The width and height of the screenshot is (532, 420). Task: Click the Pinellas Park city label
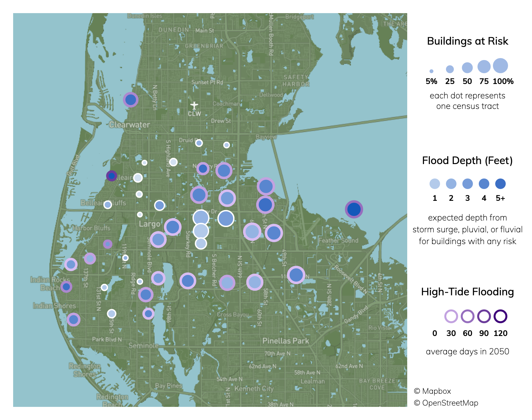coord(286,341)
